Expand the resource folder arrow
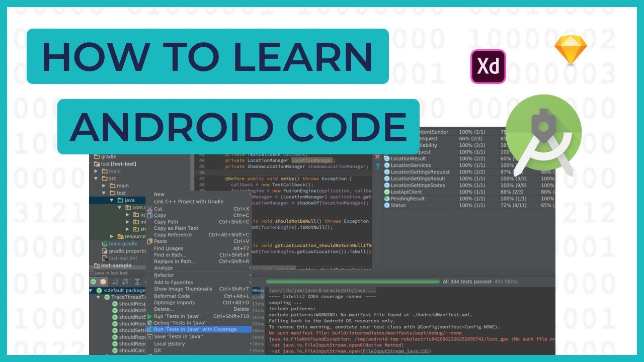 (112, 236)
